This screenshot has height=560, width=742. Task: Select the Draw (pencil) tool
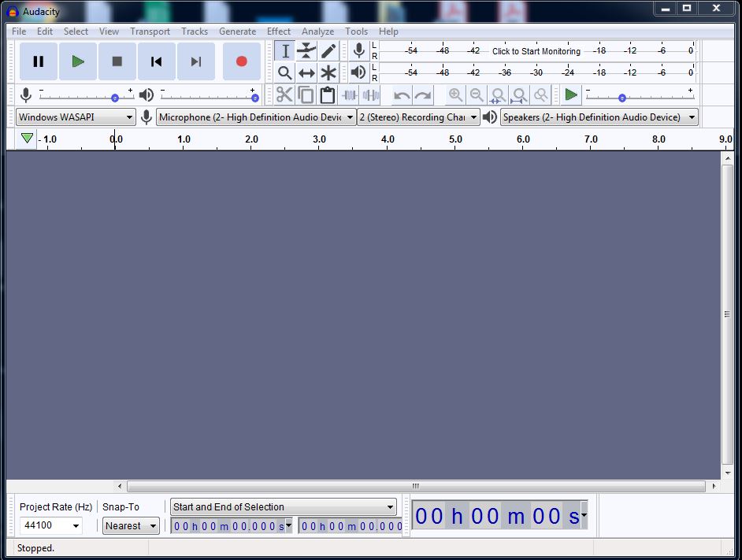(328, 51)
